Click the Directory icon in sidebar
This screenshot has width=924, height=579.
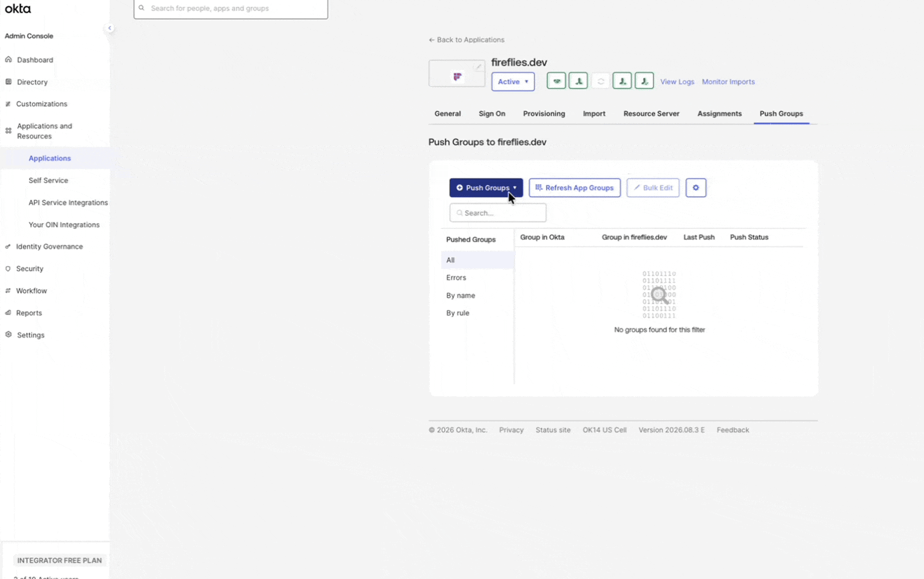tap(8, 82)
